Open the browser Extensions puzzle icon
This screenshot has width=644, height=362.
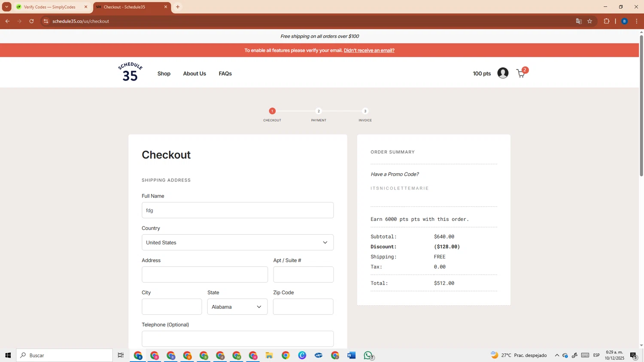coord(606,21)
